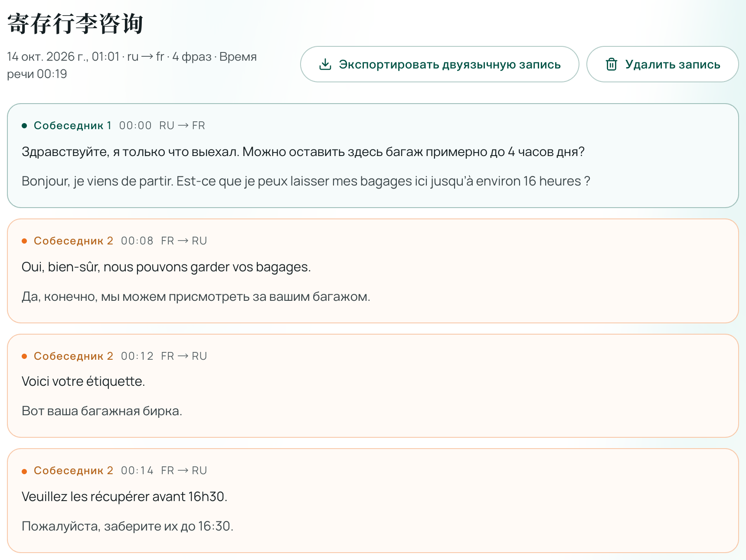
Task: Click the translation 'Пожалуйста, заберите их до 16:30.'
Action: click(x=128, y=526)
